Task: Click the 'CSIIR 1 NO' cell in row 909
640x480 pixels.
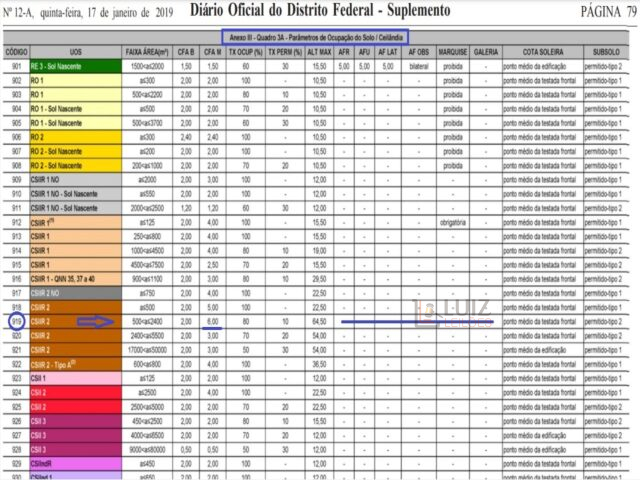Action: 76,180
